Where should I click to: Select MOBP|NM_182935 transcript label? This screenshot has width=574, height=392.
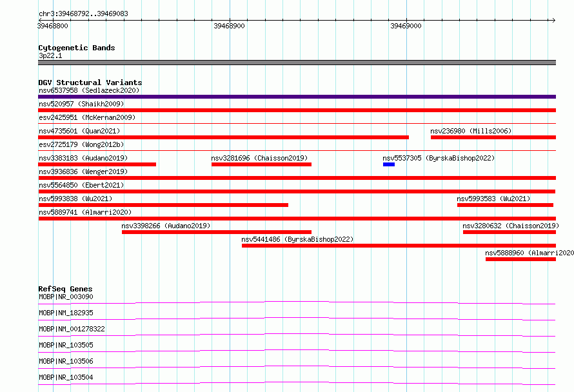tap(66, 313)
